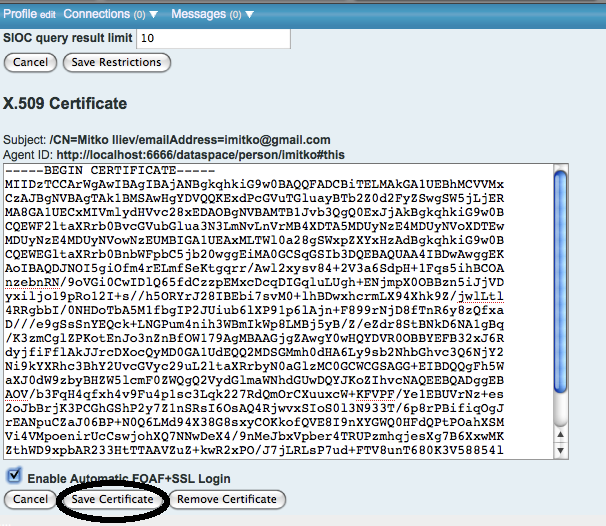Click the Save Certificate button
Screen dimensions: 606x526
(x=112, y=499)
